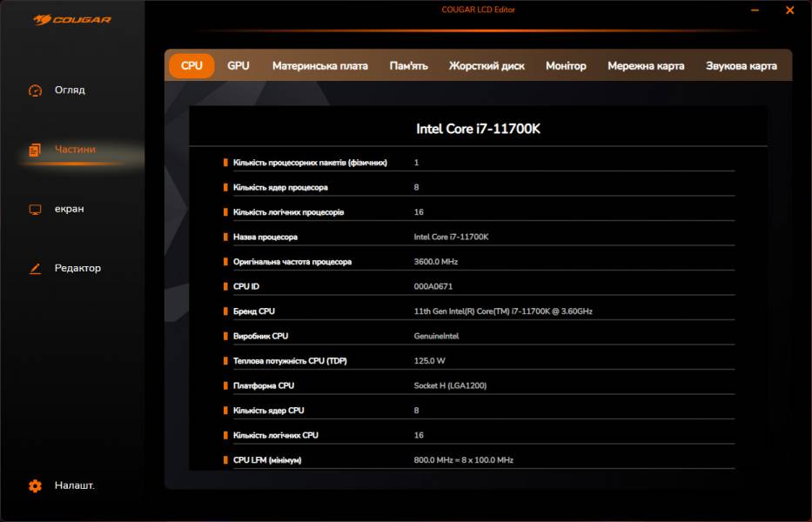
Task: Show the Монітор tab
Action: pos(566,66)
